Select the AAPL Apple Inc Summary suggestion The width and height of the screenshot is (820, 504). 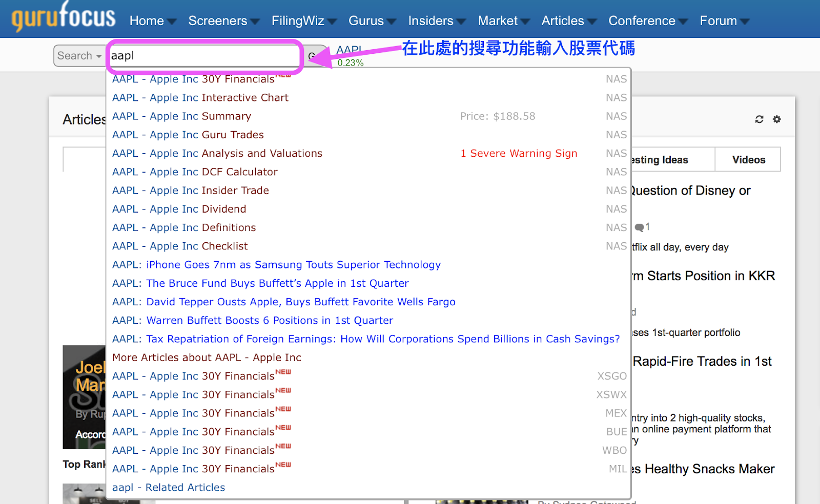pyautogui.click(x=181, y=116)
